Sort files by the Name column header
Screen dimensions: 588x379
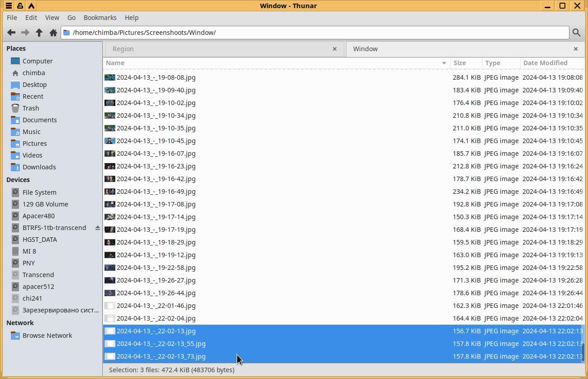276,63
